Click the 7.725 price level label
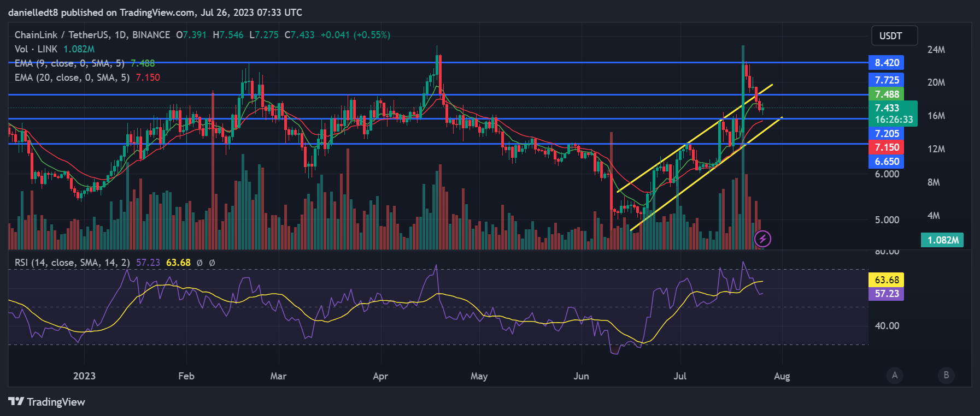980x416 pixels. [x=886, y=80]
